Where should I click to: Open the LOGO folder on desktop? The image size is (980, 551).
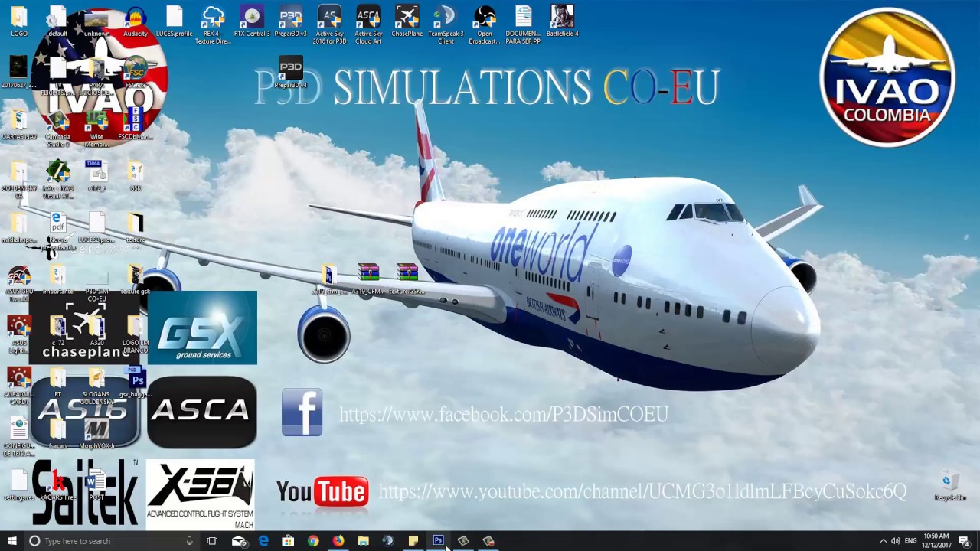pyautogui.click(x=19, y=21)
